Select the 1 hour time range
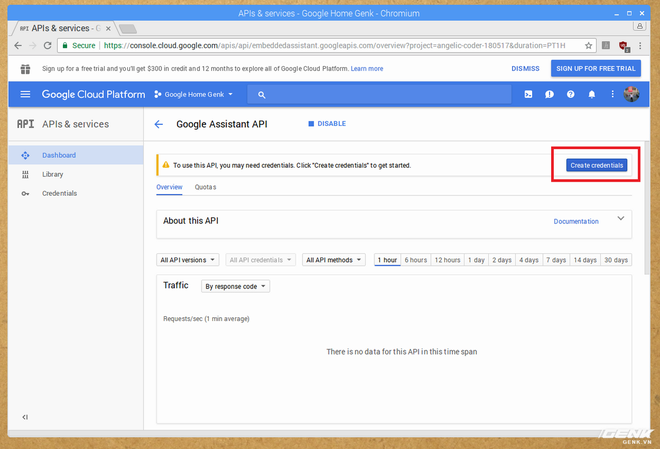The height and width of the screenshot is (449, 660). coord(387,260)
